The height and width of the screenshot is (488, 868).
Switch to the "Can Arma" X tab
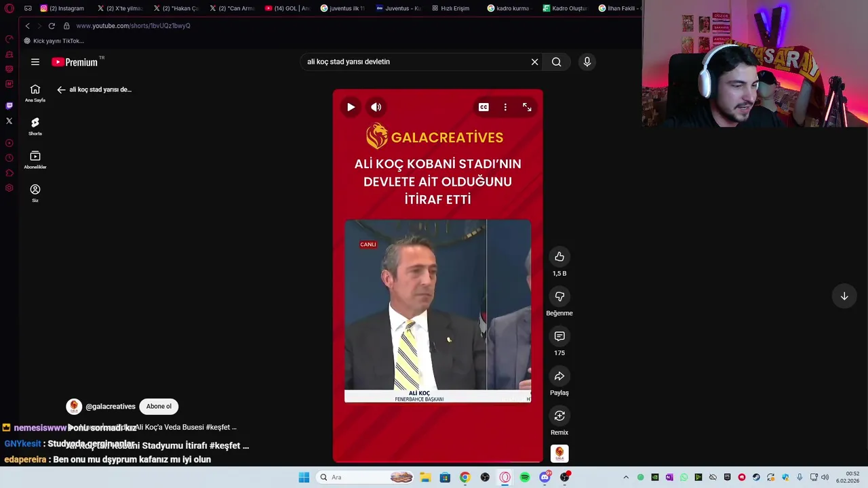232,8
